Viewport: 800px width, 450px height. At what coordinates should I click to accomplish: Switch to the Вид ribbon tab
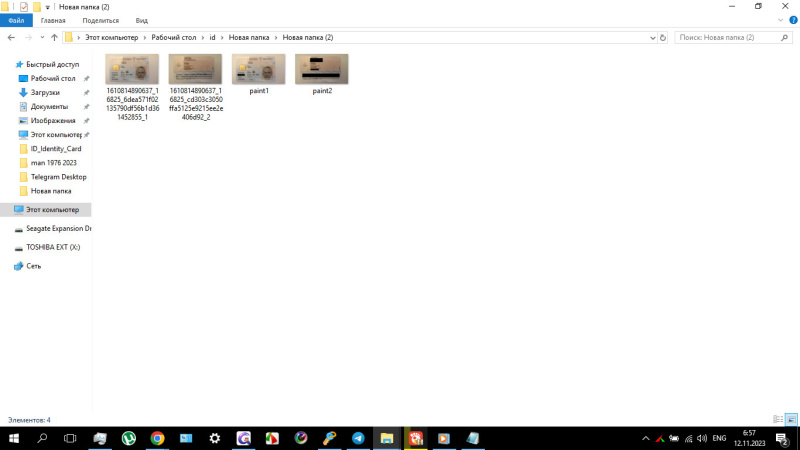(x=142, y=20)
